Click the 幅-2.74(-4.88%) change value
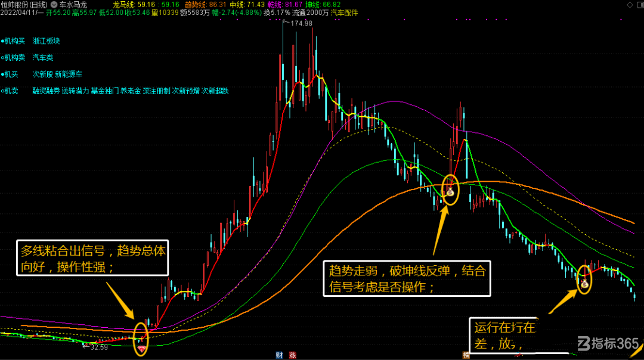This screenshot has width=644, height=360. click(237, 13)
